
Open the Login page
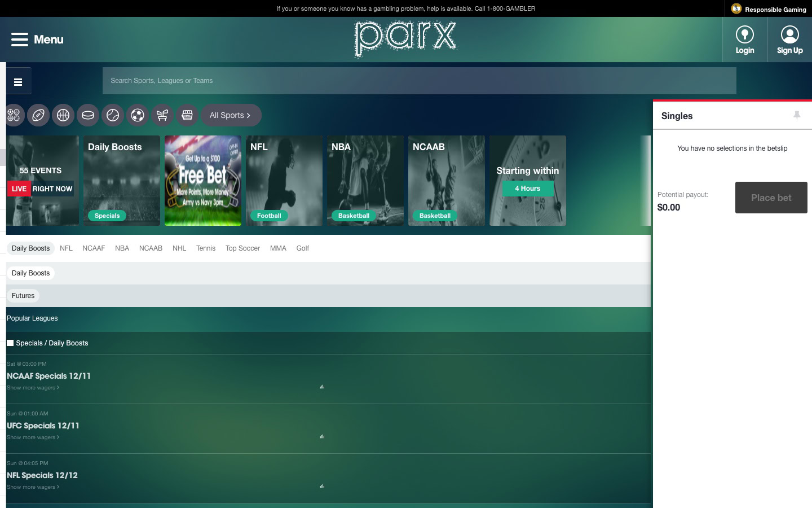point(745,40)
